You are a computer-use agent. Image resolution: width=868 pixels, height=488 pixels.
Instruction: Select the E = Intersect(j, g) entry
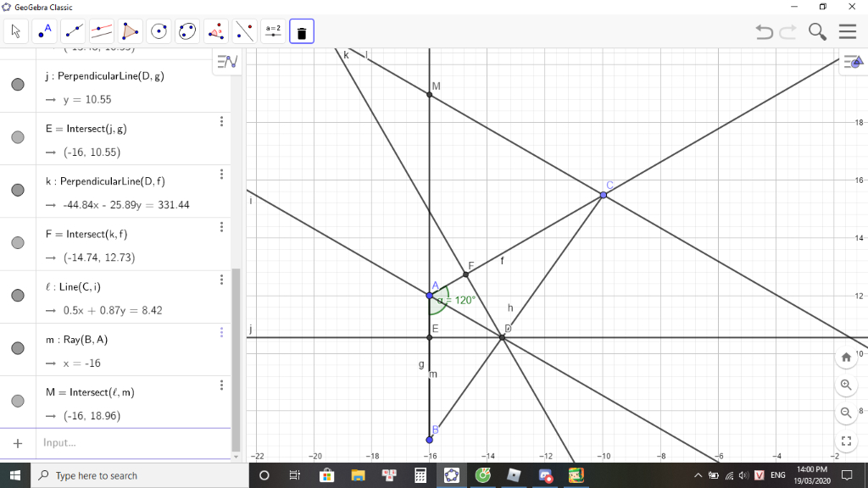(x=86, y=129)
